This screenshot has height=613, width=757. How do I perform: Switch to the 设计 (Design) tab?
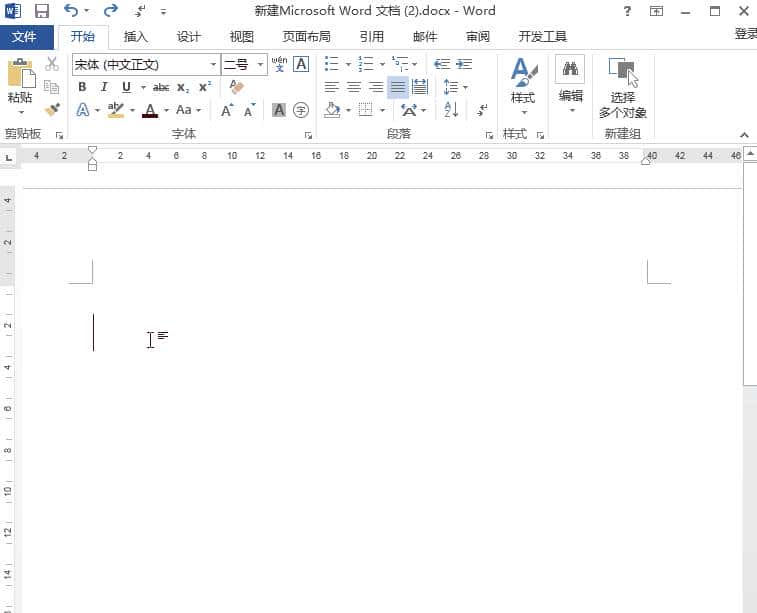tap(188, 37)
